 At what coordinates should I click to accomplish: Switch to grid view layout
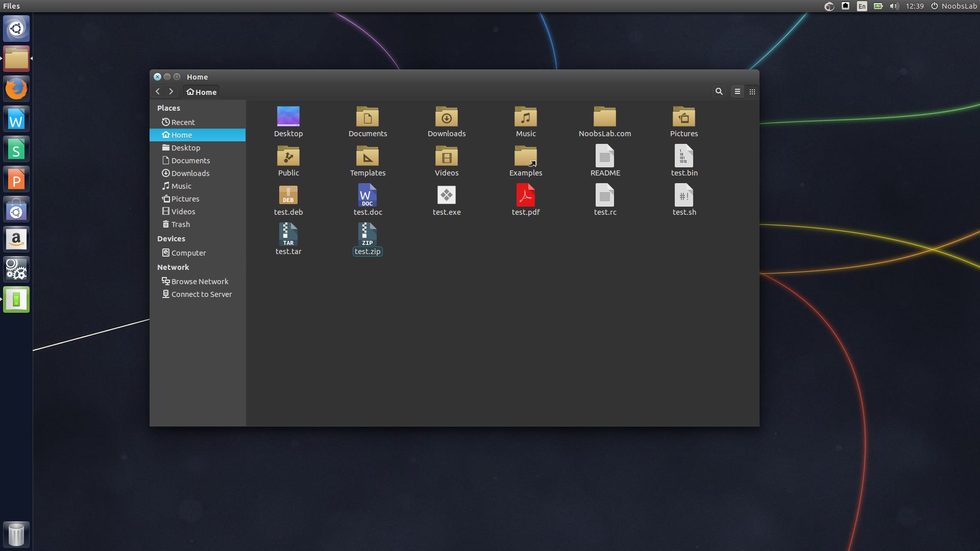[x=752, y=91]
